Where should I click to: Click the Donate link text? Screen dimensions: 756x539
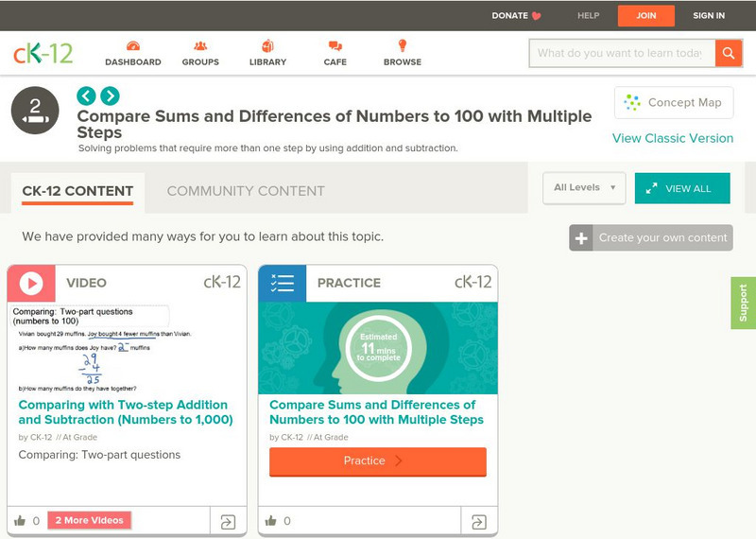click(x=509, y=15)
